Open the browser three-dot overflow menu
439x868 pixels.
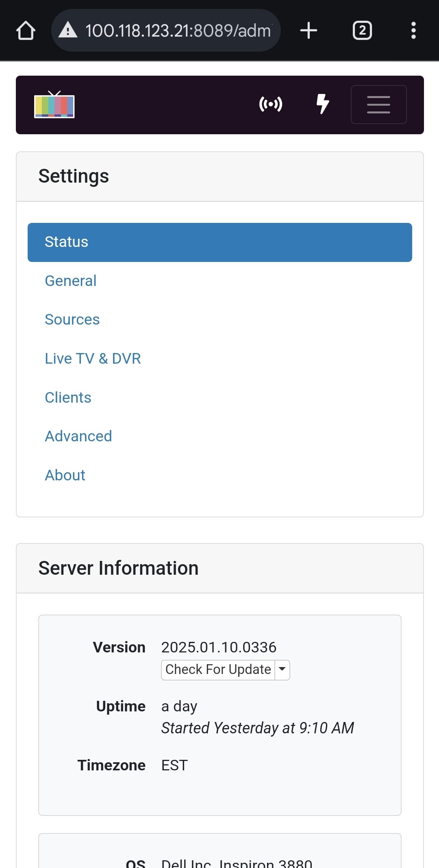(x=413, y=31)
